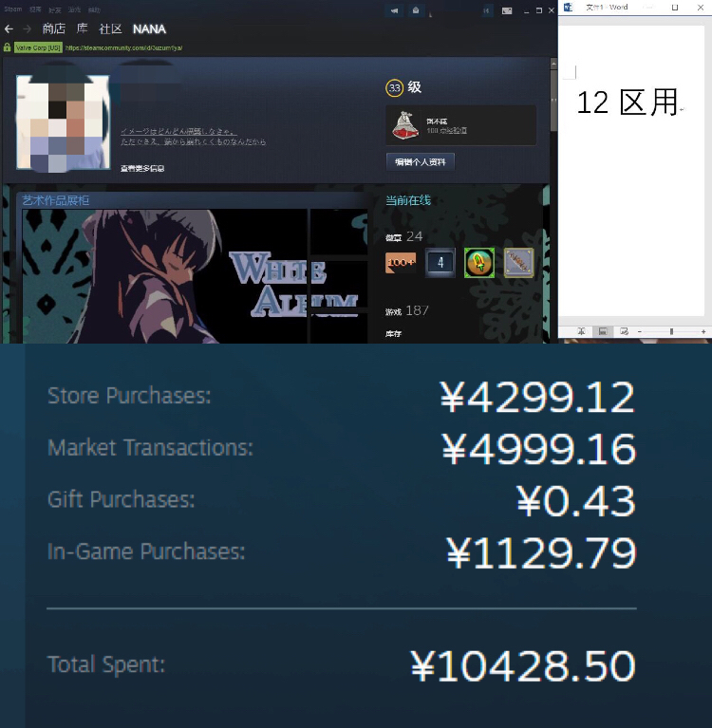Open the 库 library tab

click(x=83, y=28)
